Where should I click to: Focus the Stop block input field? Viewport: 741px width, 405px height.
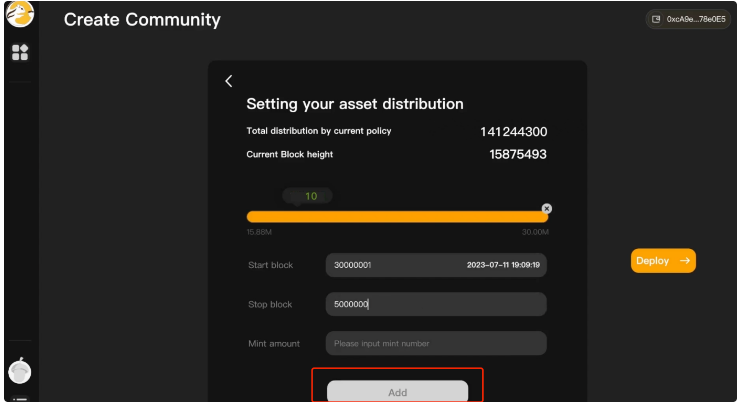tap(436, 304)
